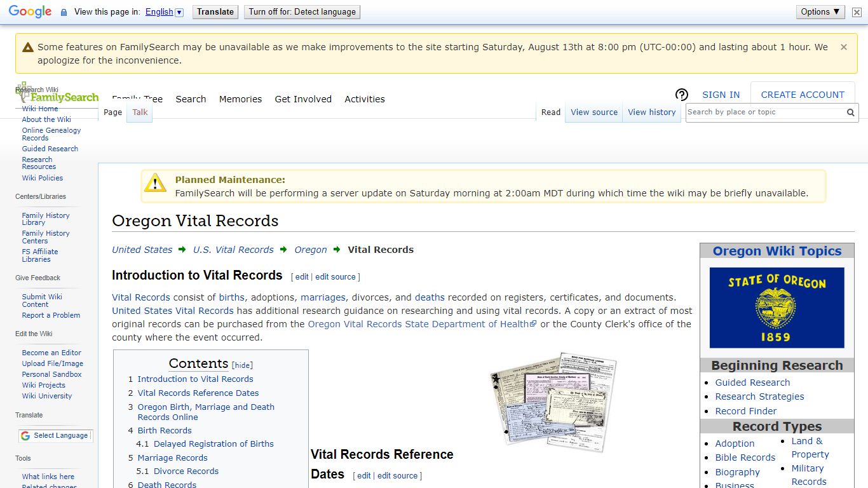Open Oregon Vital Records State Department link
868x488 pixels.
click(x=422, y=324)
